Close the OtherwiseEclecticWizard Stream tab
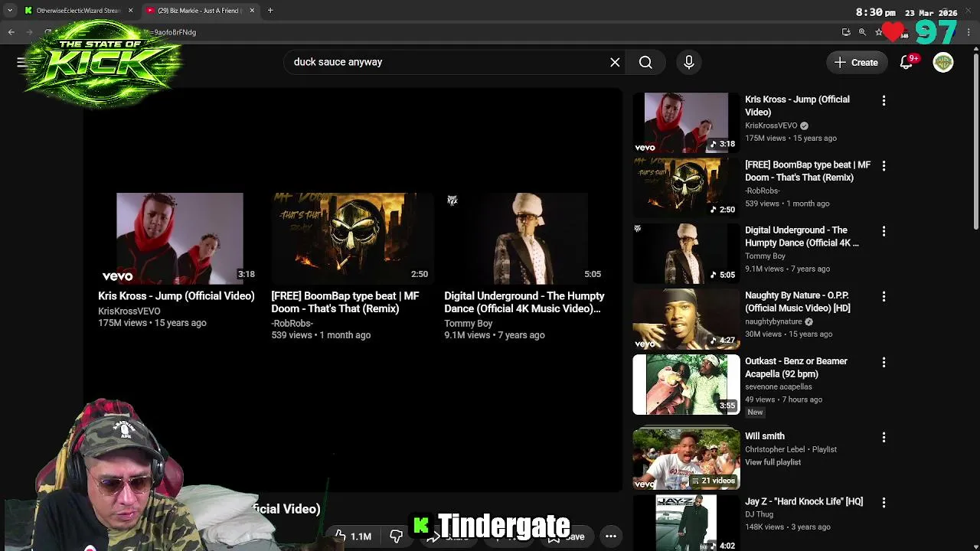 pyautogui.click(x=130, y=11)
